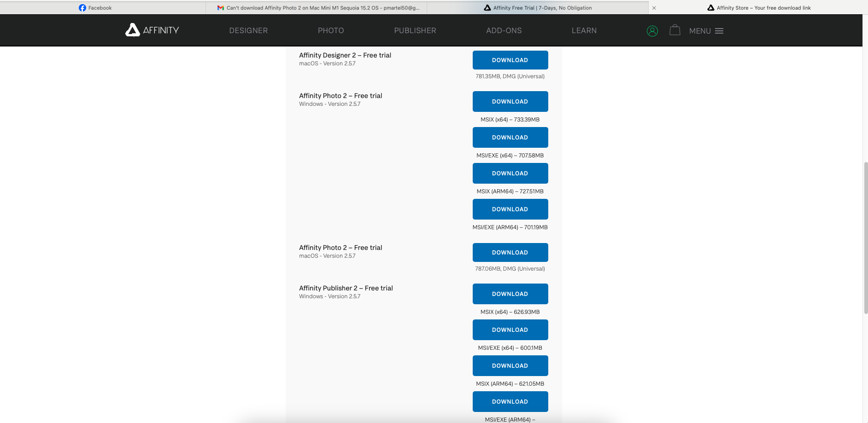Open PHOTO in the navigation bar
This screenshot has height=423, width=868.
coord(331,30)
